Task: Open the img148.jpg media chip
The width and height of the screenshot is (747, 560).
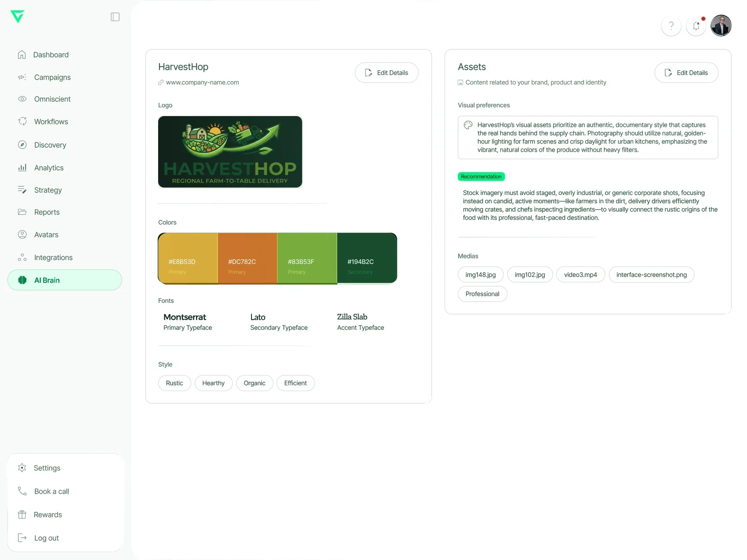Action: [481, 275]
